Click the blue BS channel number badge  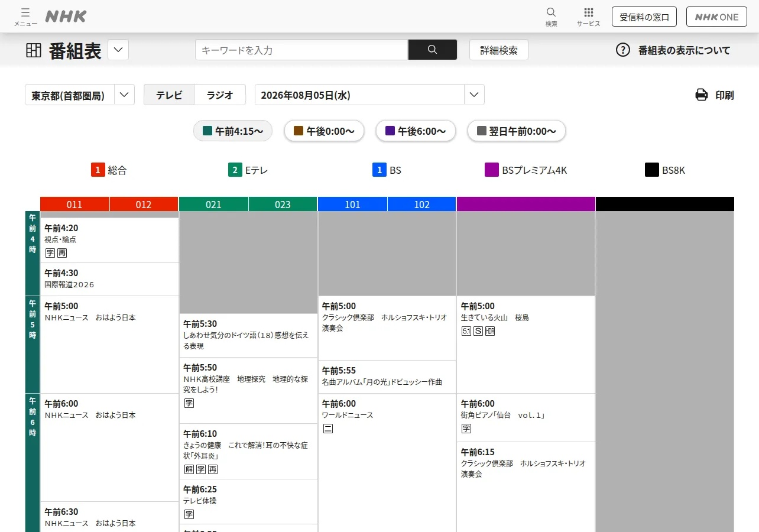tap(379, 170)
